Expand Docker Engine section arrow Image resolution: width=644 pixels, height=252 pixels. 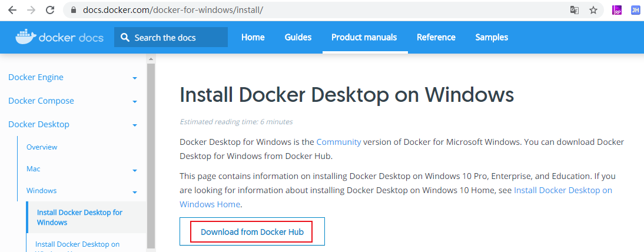[134, 78]
